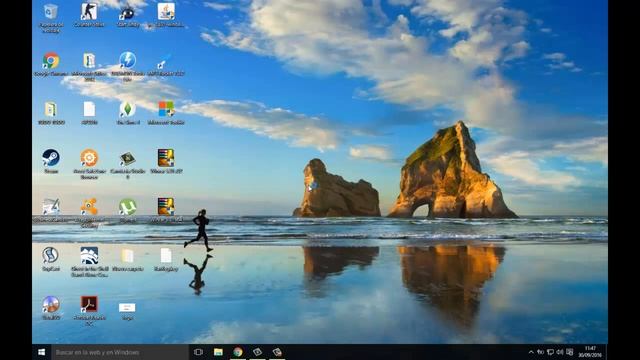Open Avast SafeZone Browser orange gear icon
Viewport: 640px width, 360px height.
[89, 158]
